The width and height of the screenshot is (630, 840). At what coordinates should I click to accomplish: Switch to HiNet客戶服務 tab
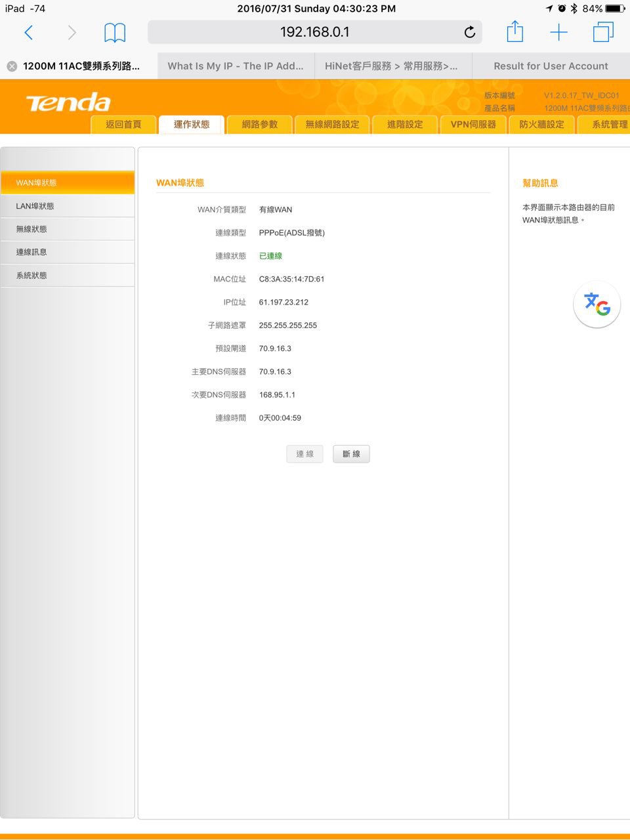click(x=392, y=66)
